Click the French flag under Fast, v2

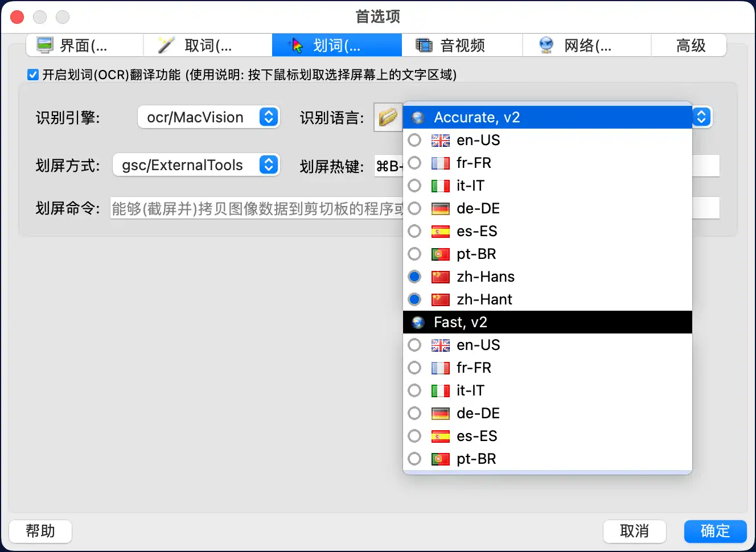tap(441, 368)
